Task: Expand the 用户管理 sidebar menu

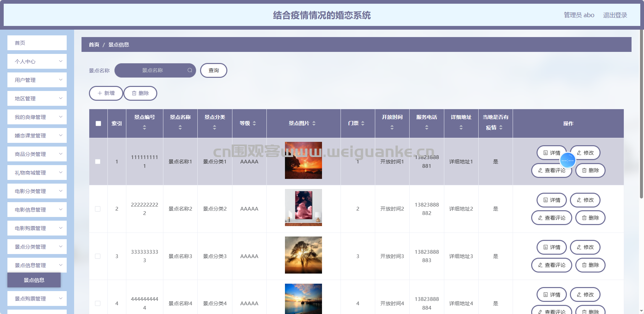Action: point(37,80)
